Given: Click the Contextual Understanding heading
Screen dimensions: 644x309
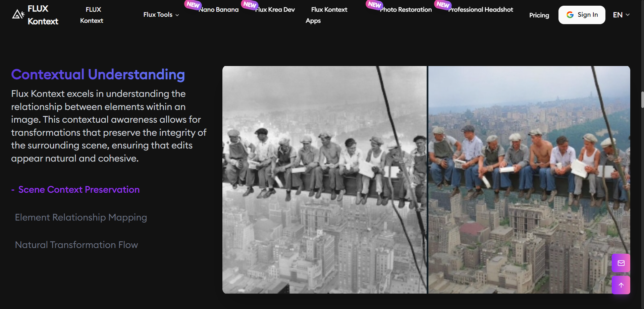Looking at the screenshot, I should click(98, 74).
